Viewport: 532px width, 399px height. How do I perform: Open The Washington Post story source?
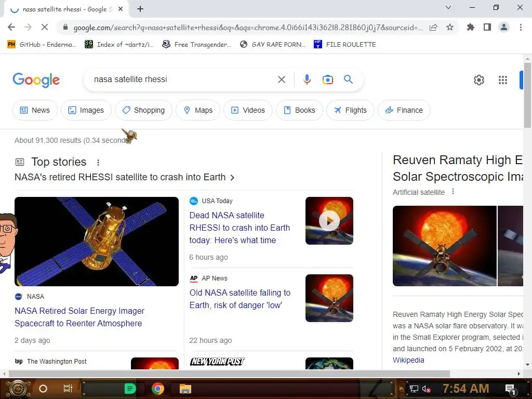50,362
